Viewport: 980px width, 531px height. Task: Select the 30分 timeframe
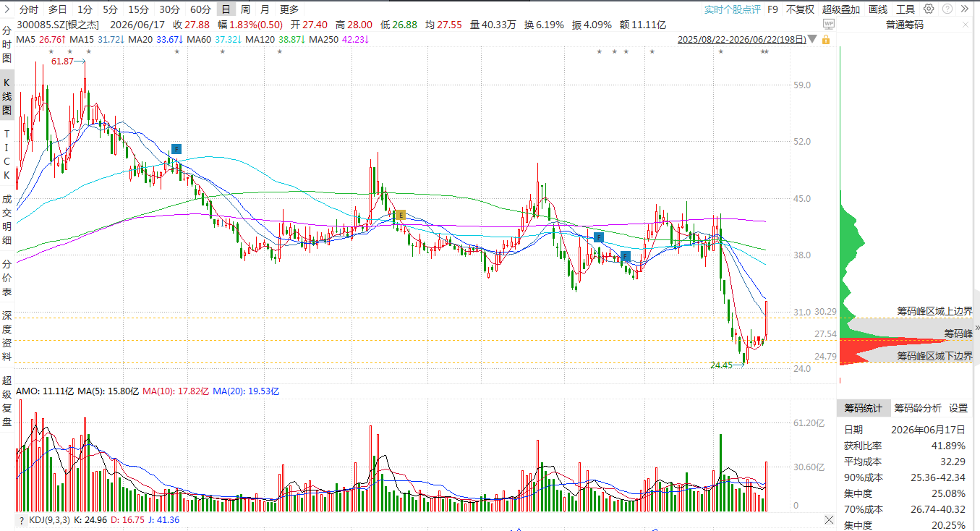169,9
